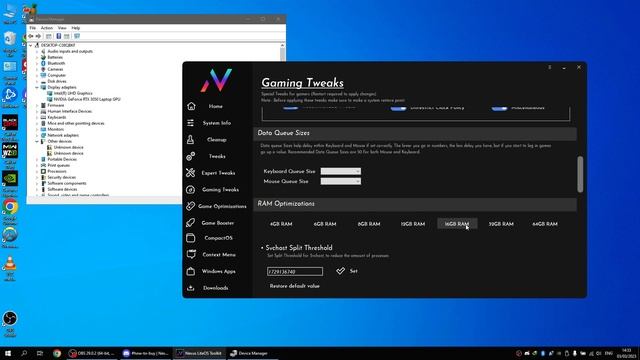Select the Processors entry in device tree
This screenshot has height=360, width=640.
click(57, 171)
